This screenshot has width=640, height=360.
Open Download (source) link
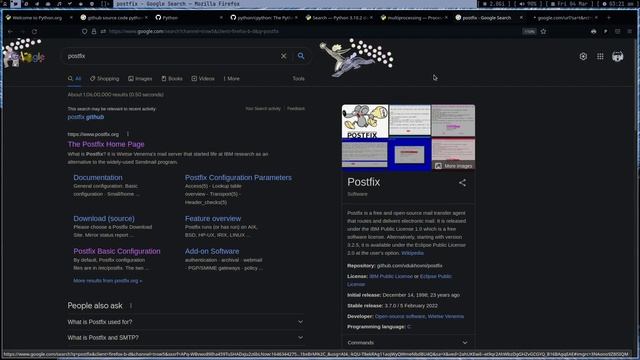coord(104,218)
